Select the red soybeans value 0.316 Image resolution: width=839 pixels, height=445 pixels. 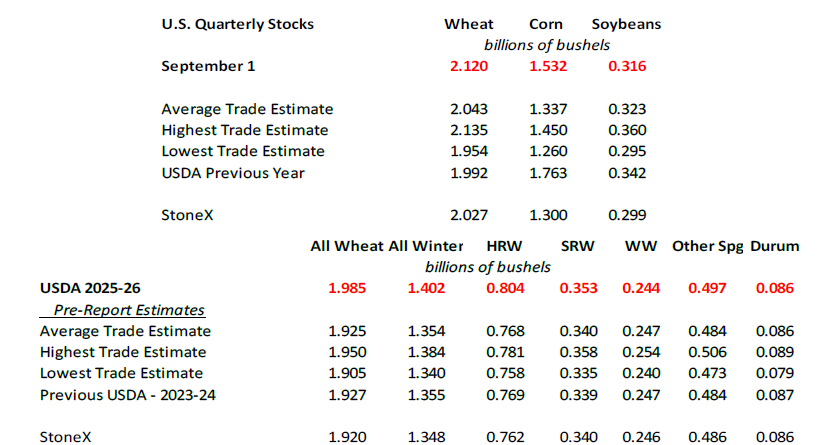(627, 66)
